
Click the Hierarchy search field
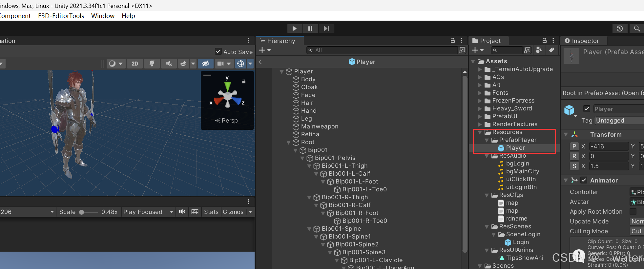click(x=382, y=50)
